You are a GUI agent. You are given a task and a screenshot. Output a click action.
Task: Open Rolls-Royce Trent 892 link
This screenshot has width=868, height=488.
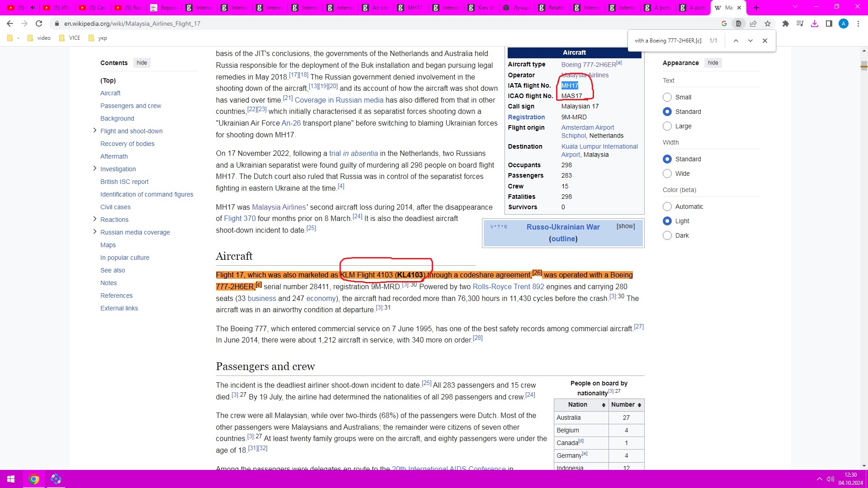[x=508, y=286]
